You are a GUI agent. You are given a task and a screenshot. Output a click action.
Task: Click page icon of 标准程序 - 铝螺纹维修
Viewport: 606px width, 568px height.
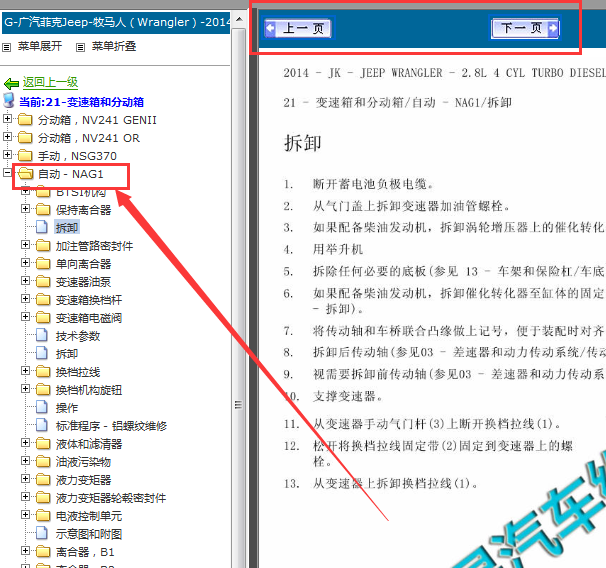click(42, 425)
